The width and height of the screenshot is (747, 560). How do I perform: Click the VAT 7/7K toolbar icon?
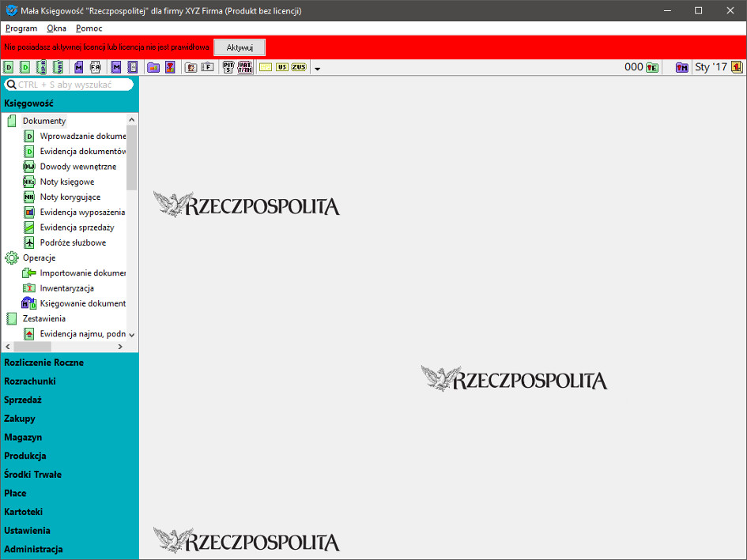pos(245,68)
